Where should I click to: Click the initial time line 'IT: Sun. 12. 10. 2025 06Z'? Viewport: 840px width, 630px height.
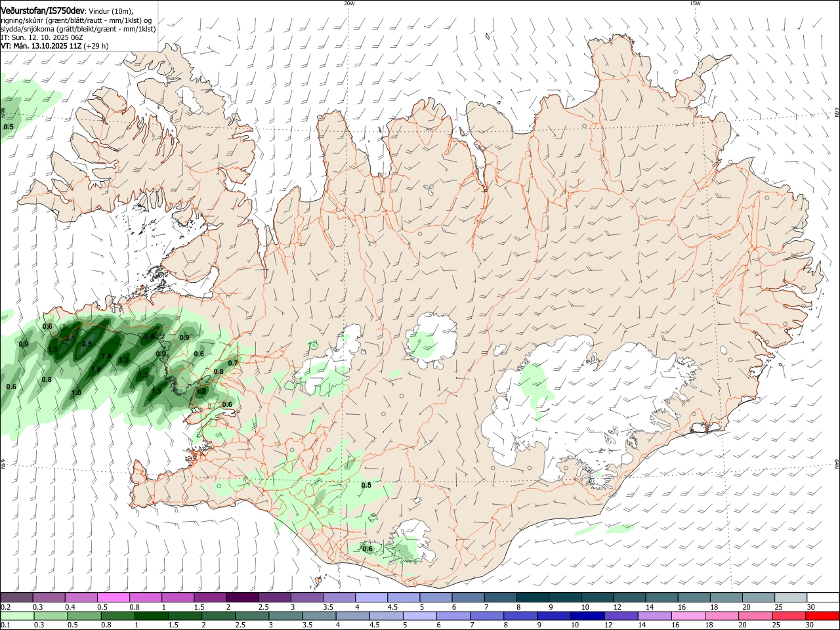click(42, 37)
